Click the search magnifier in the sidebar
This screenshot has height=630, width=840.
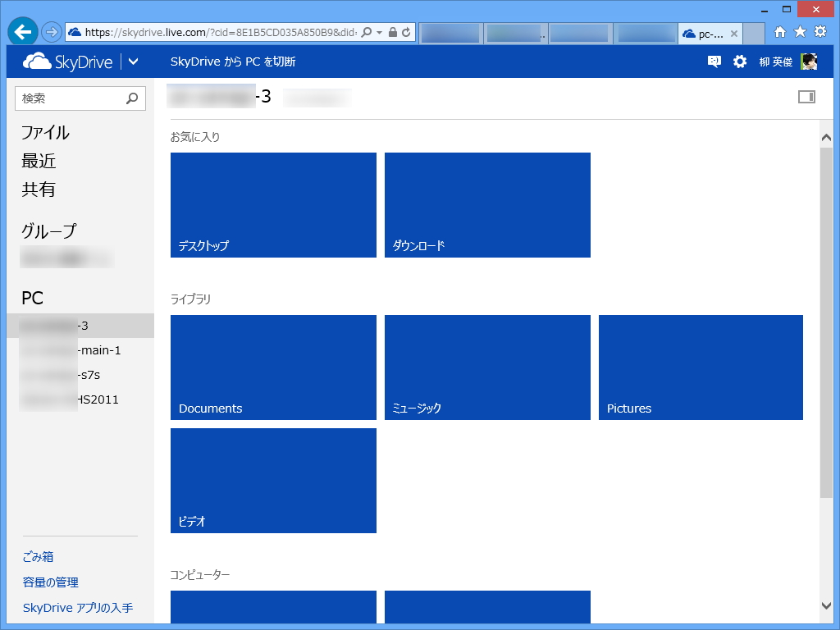pos(131,98)
